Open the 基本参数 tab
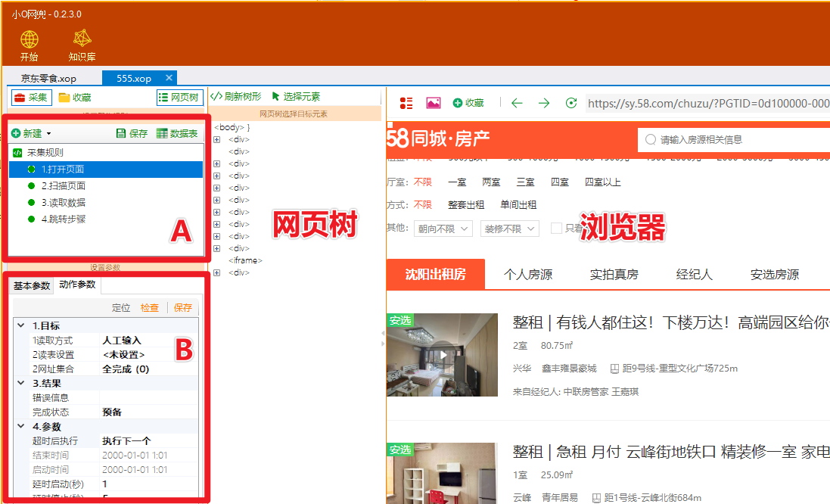 click(32, 286)
